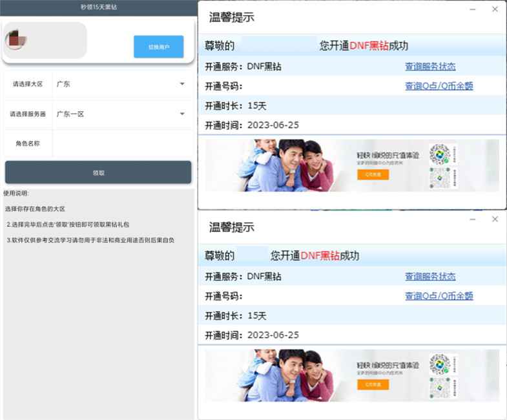
Task: Open the 请选择大区 dropdown showing 广东
Action: (x=121, y=84)
